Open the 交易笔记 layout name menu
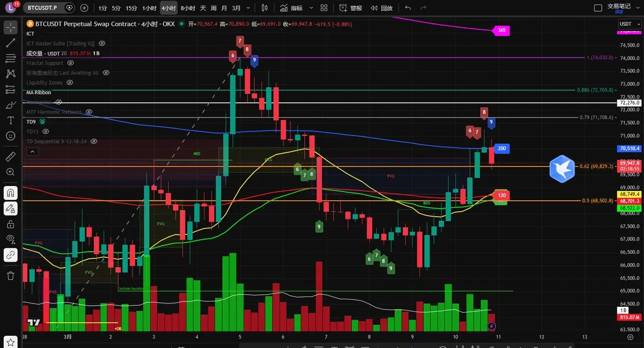644x348 pixels. 619,8
